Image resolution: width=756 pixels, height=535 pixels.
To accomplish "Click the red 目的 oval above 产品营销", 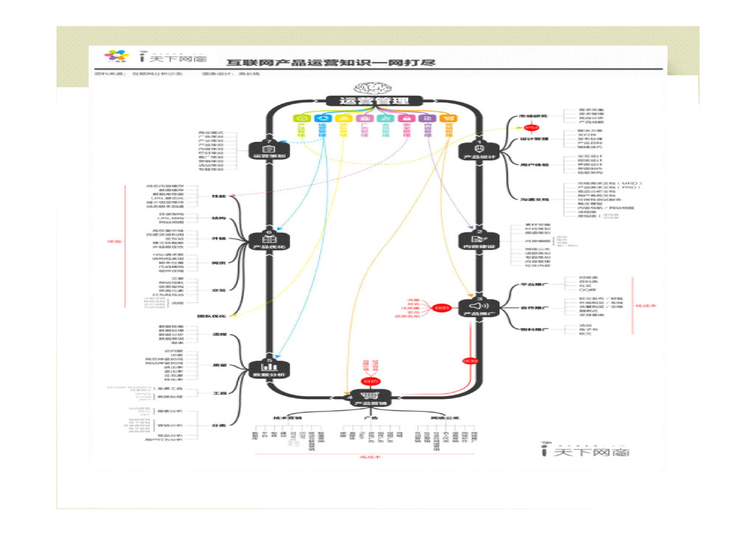I will (371, 381).
